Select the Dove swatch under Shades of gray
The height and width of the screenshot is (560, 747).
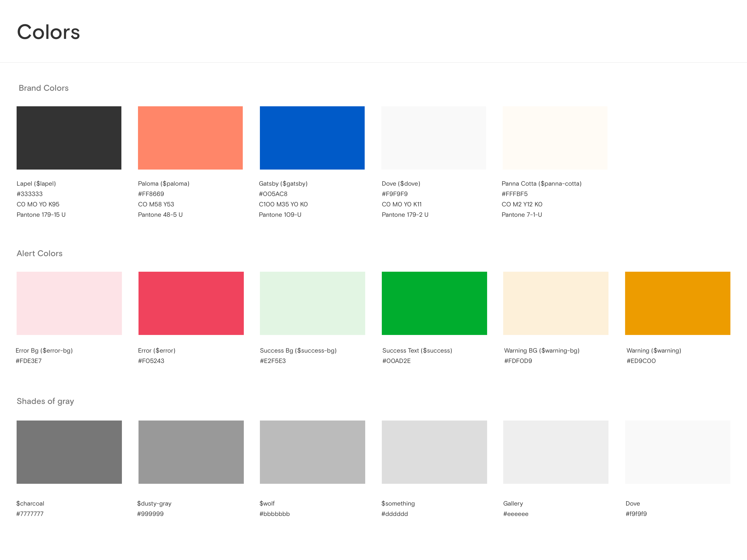point(678,452)
